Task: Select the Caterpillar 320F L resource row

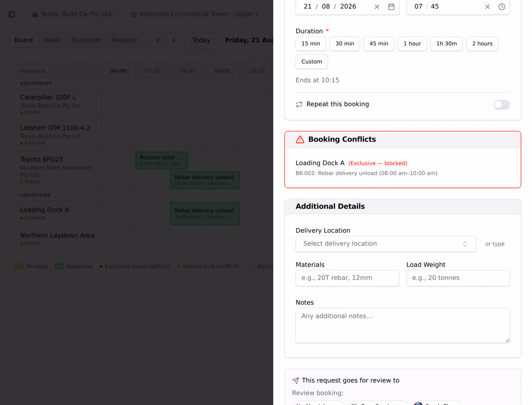Action: pyautogui.click(x=58, y=104)
